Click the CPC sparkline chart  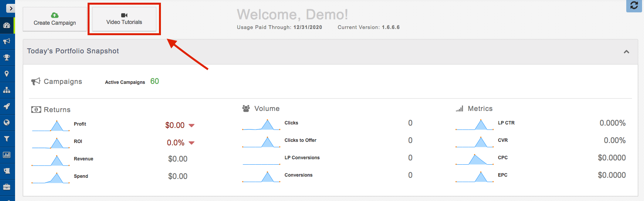475,159
